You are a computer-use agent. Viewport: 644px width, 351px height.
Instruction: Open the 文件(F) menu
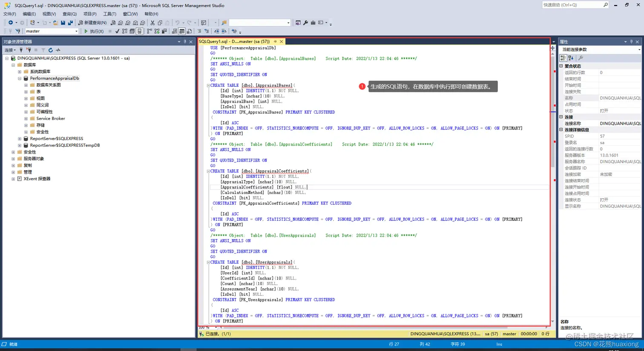[x=10, y=14]
